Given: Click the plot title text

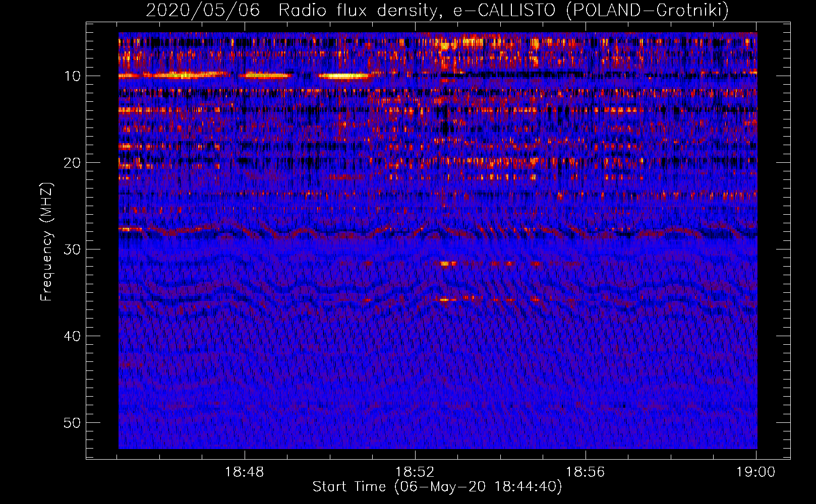Looking at the screenshot, I should pos(437,10).
